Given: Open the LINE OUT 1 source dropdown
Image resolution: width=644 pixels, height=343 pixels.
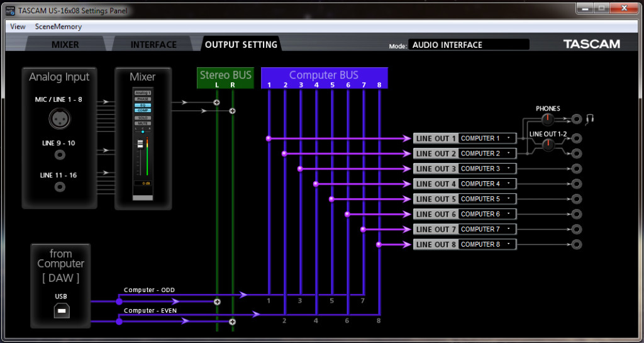Looking at the screenshot, I should click(x=487, y=138).
